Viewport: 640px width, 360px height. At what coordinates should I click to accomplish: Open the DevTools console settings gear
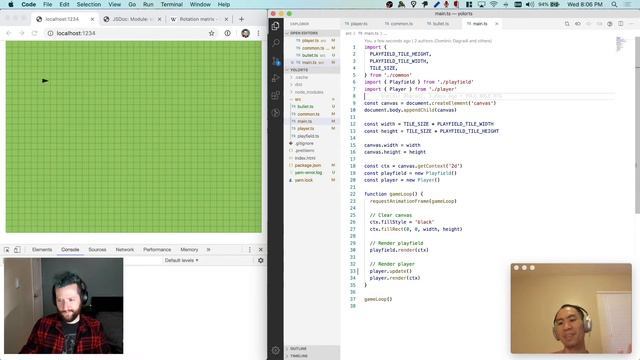pyautogui.click(x=260, y=260)
